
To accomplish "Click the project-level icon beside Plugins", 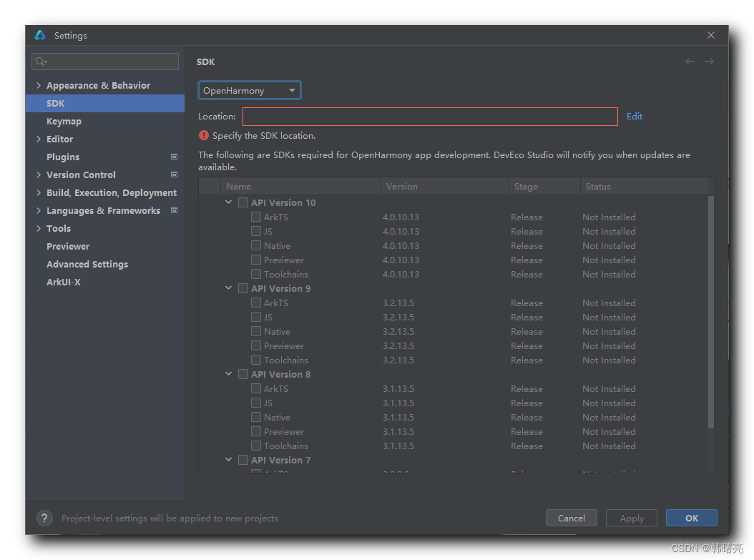I will [x=174, y=157].
